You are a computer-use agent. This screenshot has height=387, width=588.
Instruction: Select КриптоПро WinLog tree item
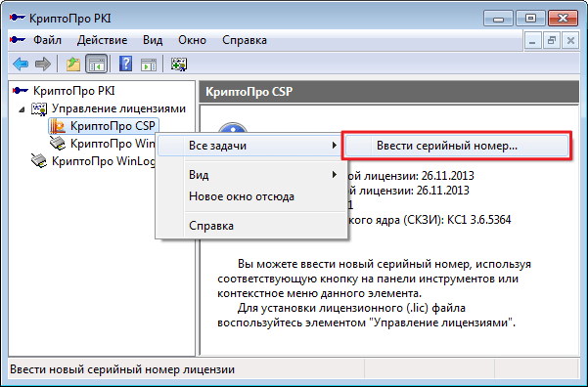[x=103, y=161]
